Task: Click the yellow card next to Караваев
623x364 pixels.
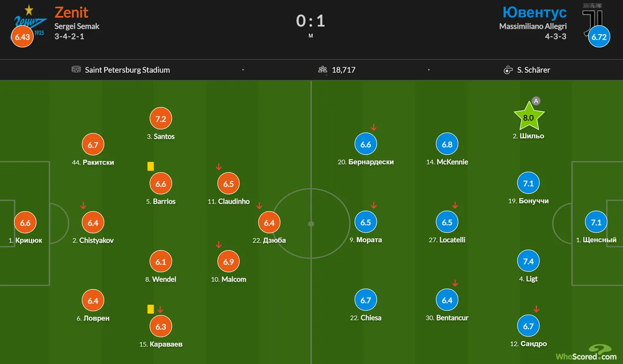Action: coord(151,309)
